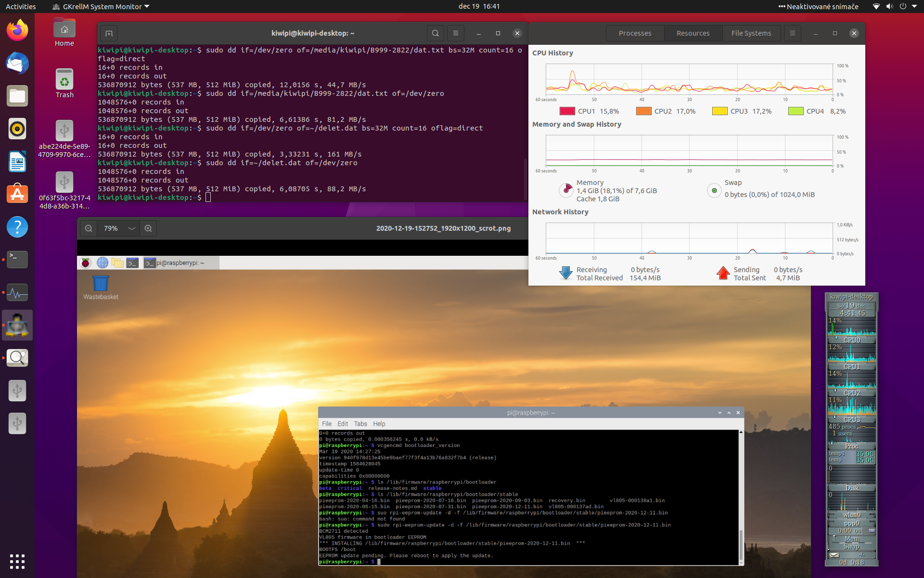Open Rhythmbox from the dock
This screenshot has width=924, height=578.
coord(17,129)
